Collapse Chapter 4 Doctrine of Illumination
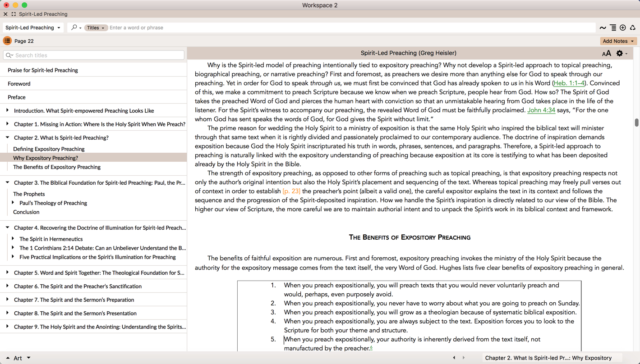Screen dimensions: 640x364 click(7, 227)
